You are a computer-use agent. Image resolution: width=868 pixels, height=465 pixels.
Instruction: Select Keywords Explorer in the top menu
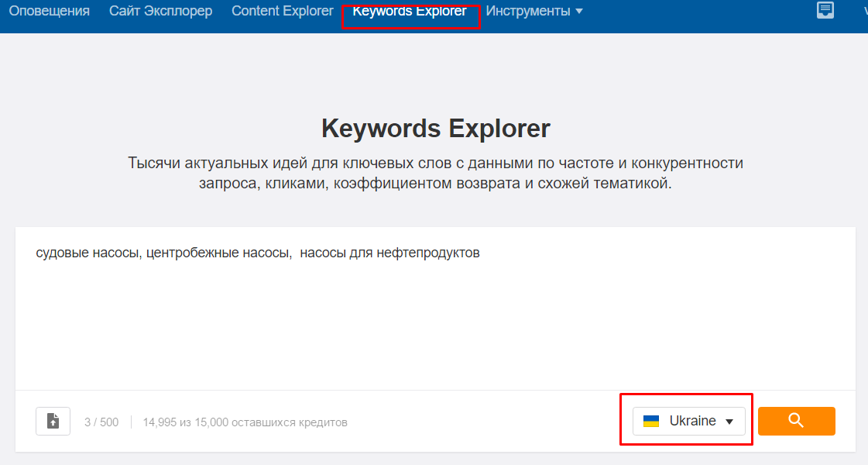point(411,11)
